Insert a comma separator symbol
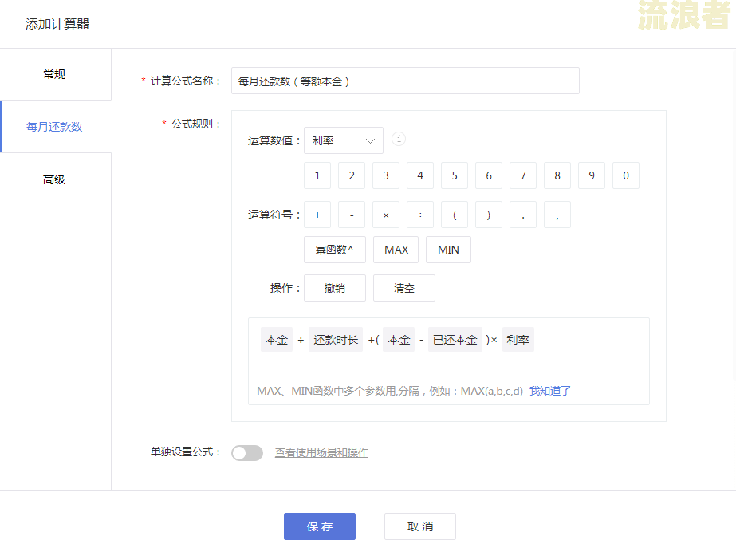 557,215
